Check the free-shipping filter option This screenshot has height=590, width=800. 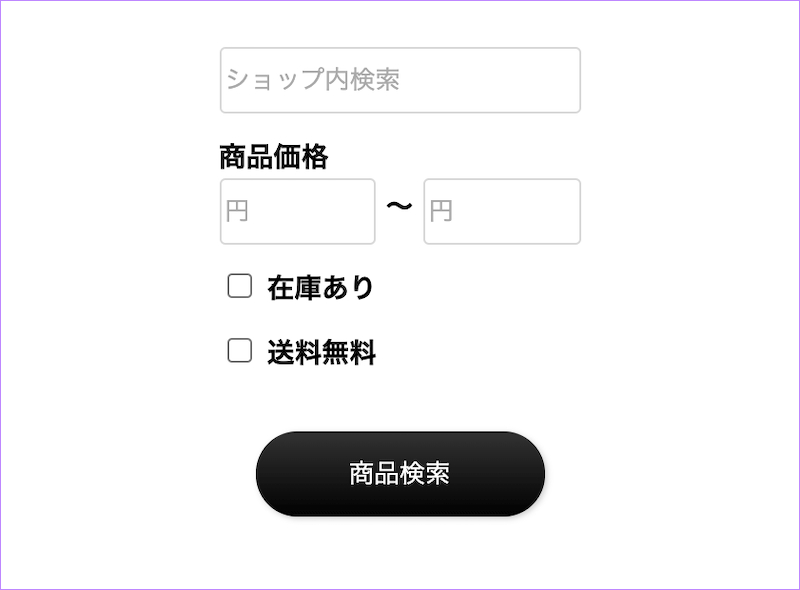(239, 350)
